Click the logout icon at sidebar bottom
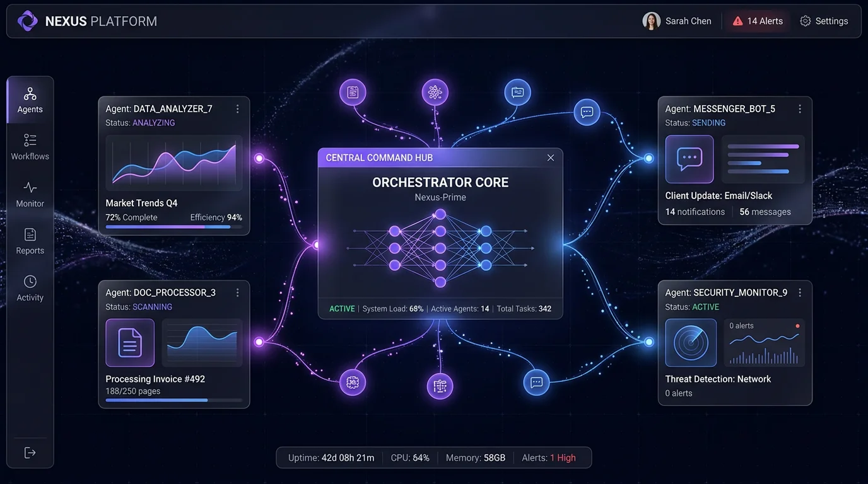The width and height of the screenshot is (868, 484). [30, 452]
